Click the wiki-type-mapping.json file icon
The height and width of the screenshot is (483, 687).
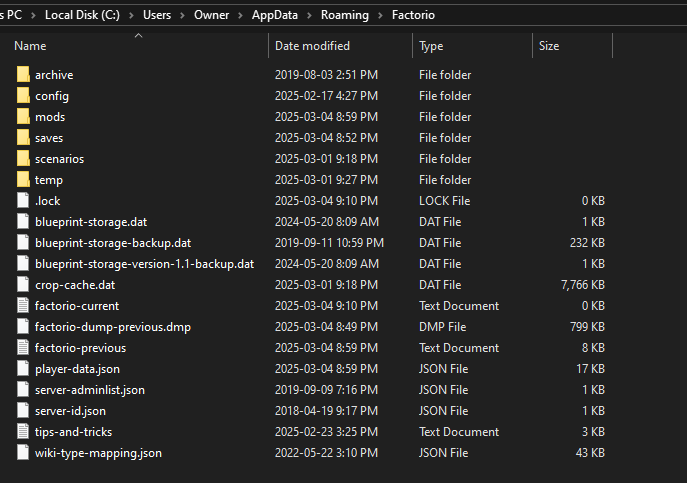coord(23,453)
